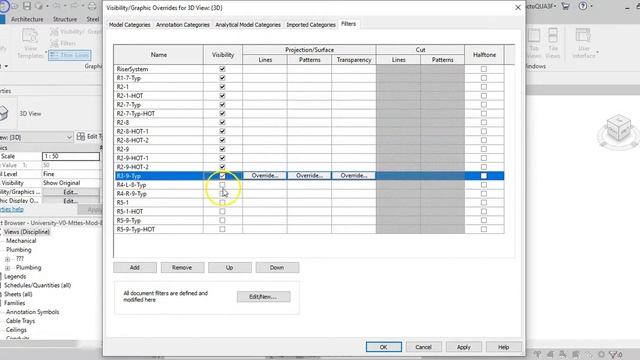Click the Save icon in quick access toolbar
Screen dimensions: 640x360
click(x=27, y=6)
